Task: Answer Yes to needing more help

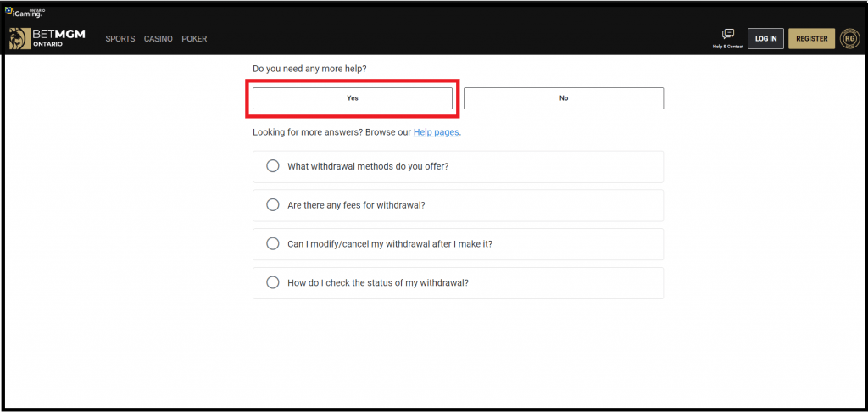Action: [x=353, y=98]
